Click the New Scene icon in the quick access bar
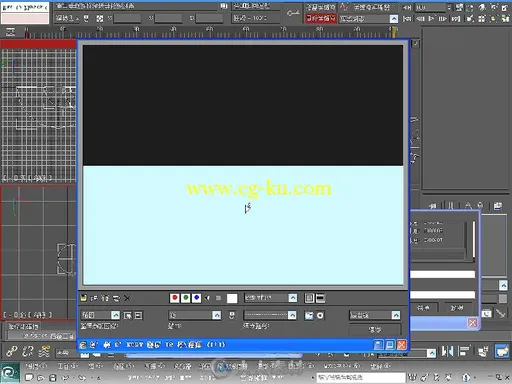512x384 pixels. [29, 377]
